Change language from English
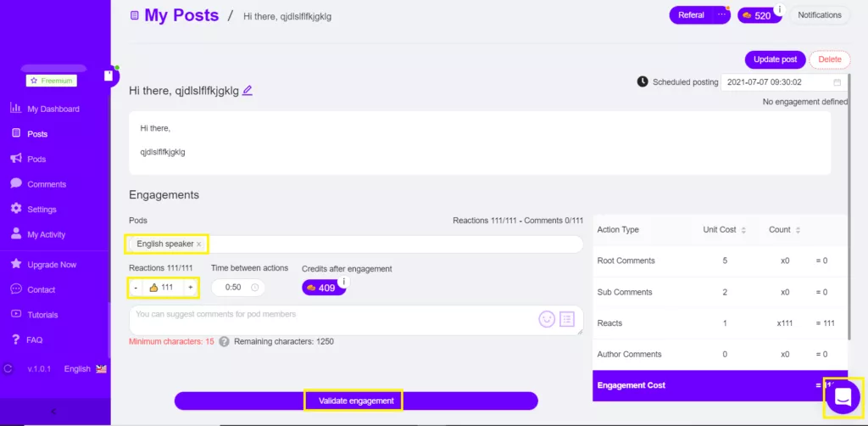The height and width of the screenshot is (426, 868). tap(85, 368)
